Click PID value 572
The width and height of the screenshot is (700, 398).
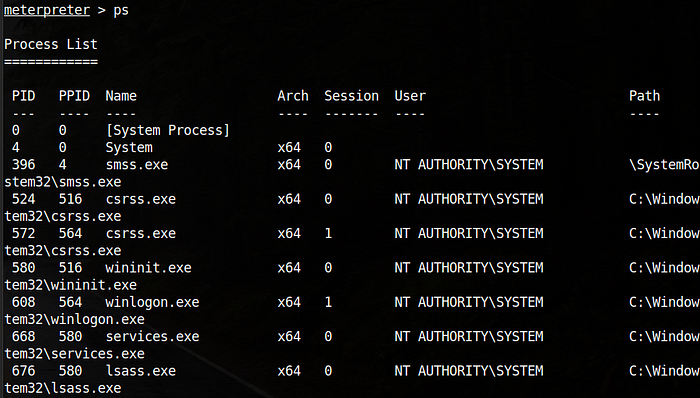point(24,233)
